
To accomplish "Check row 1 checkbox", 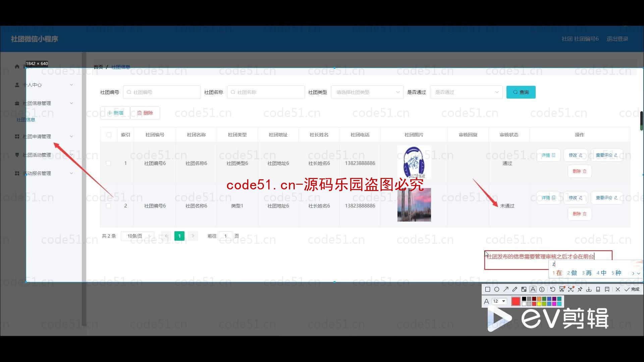I will [108, 163].
